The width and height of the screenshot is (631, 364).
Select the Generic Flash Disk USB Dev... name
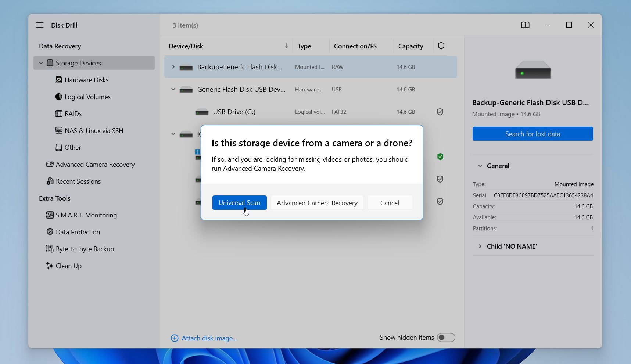pos(241,89)
